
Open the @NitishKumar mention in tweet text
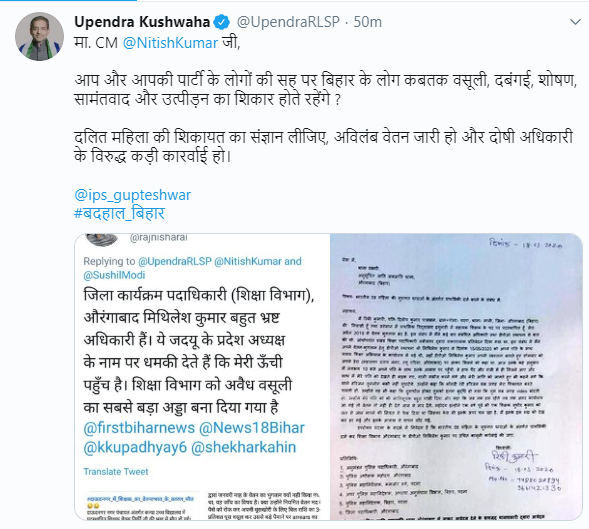(x=170, y=43)
